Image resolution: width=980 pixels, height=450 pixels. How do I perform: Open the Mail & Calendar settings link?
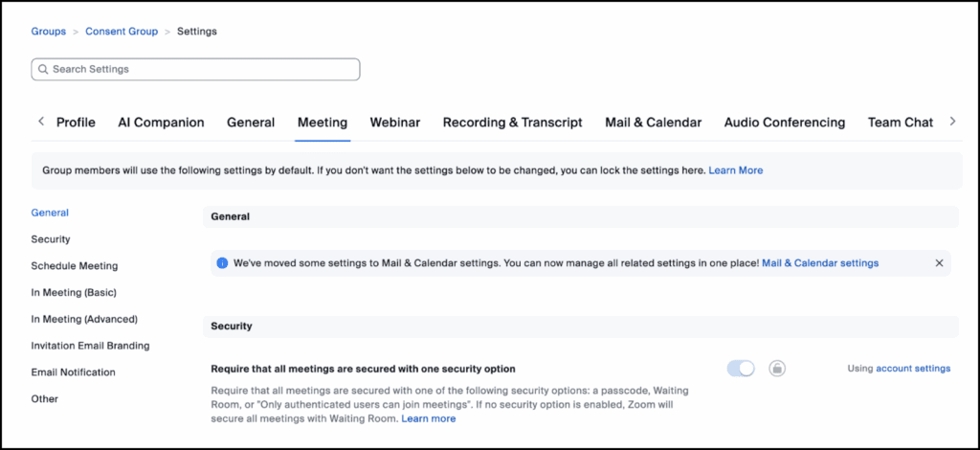tap(819, 263)
